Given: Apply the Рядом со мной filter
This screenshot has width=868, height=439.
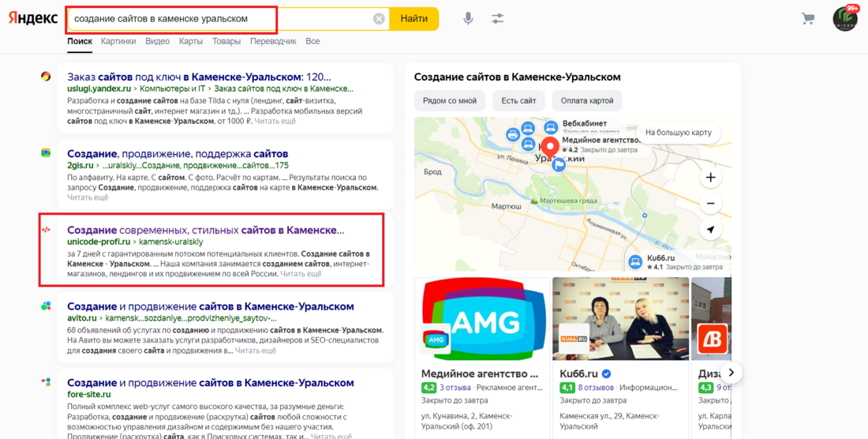Looking at the screenshot, I should [x=450, y=101].
